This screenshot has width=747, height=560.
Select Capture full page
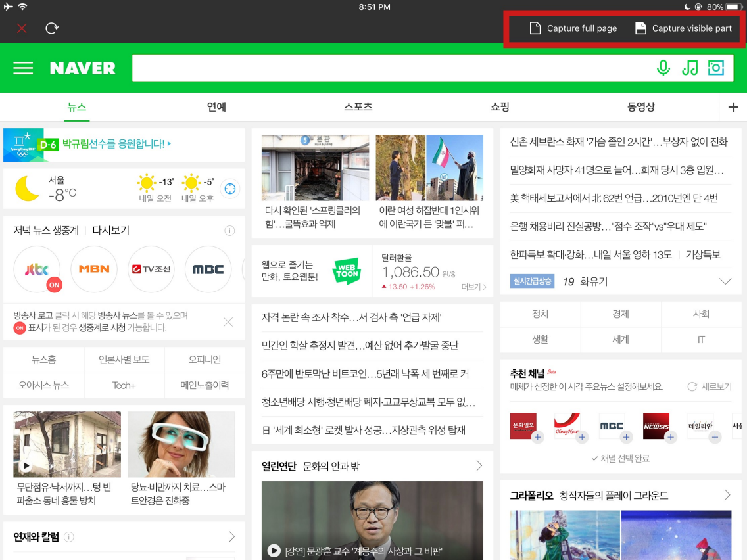tap(573, 28)
